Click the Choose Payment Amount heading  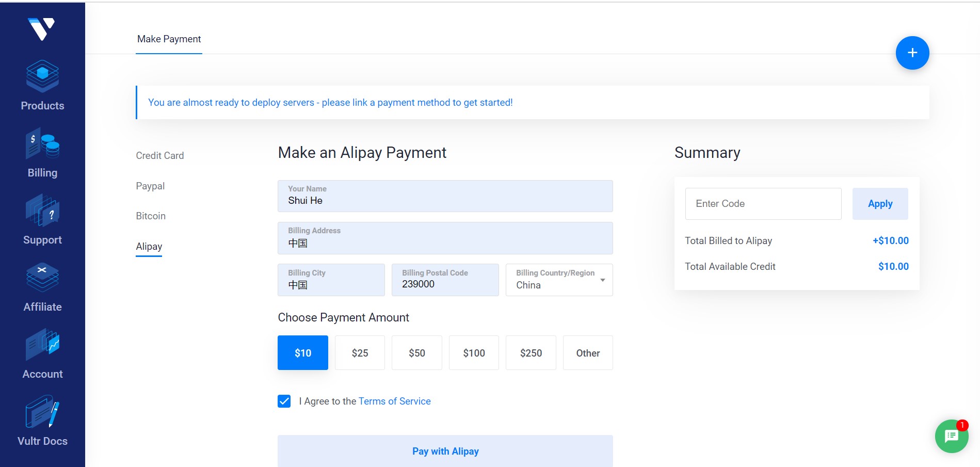pyautogui.click(x=343, y=317)
